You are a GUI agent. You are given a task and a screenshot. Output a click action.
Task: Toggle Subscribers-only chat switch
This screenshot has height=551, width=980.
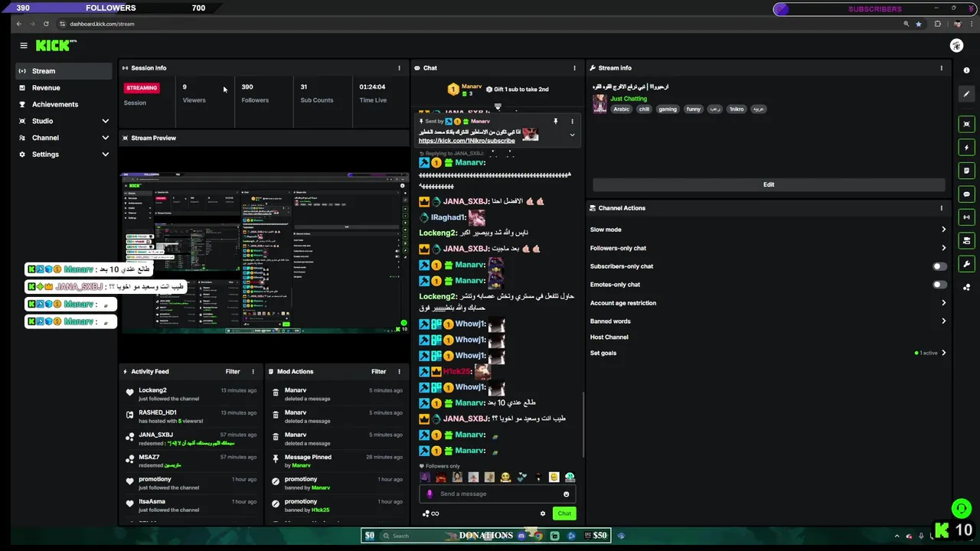pyautogui.click(x=939, y=266)
